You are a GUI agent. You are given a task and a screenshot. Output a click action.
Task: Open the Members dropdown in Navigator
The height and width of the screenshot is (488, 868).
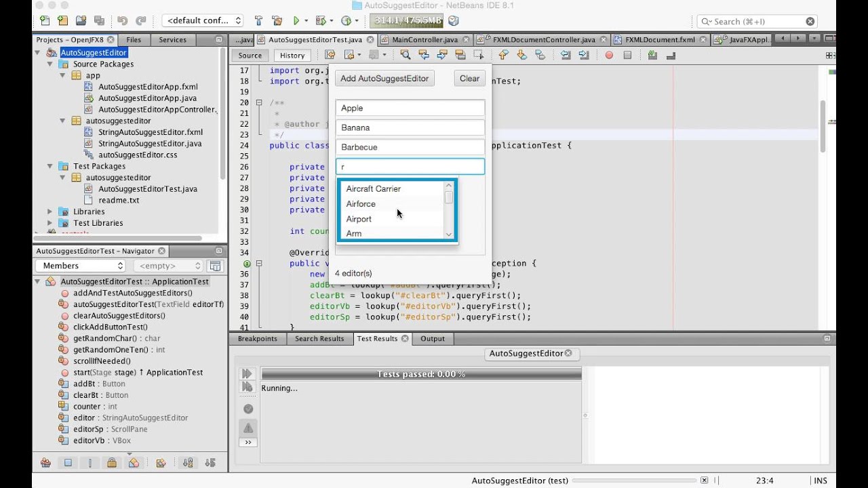81,266
